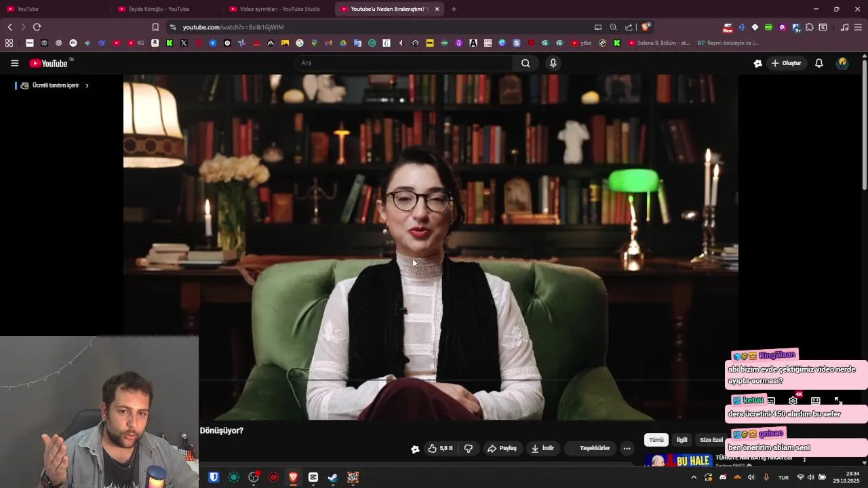868x488 pixels.
Task: Open a new browser tab
Action: coord(454,9)
